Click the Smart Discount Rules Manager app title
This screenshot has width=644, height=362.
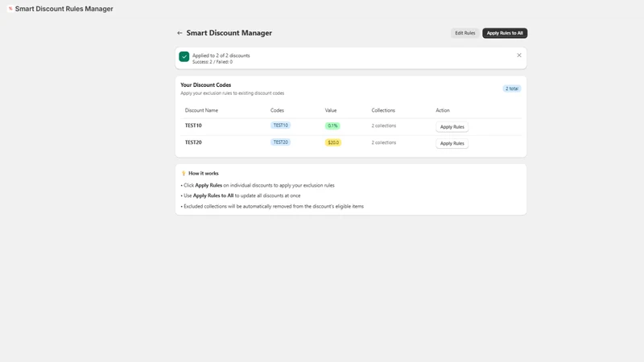click(64, 9)
